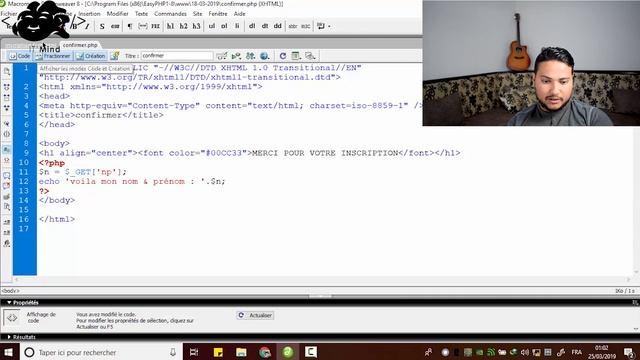Open File Explorer from the taskbar

point(241,352)
